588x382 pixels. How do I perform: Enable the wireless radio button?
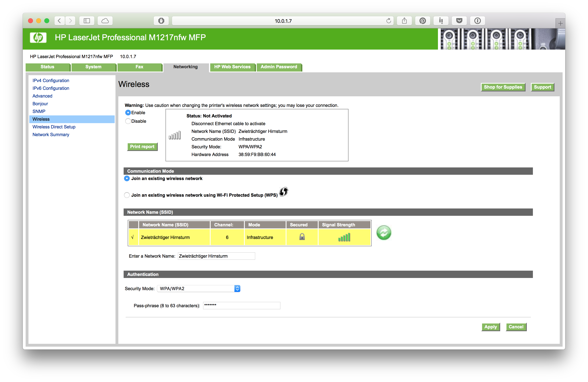[128, 113]
